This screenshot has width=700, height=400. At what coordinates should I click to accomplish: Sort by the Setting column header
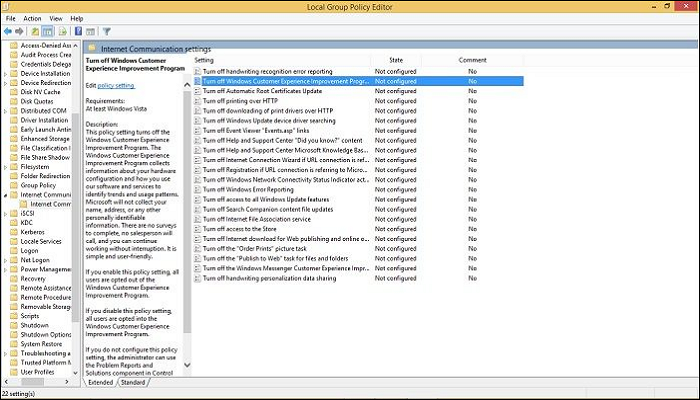pos(282,60)
